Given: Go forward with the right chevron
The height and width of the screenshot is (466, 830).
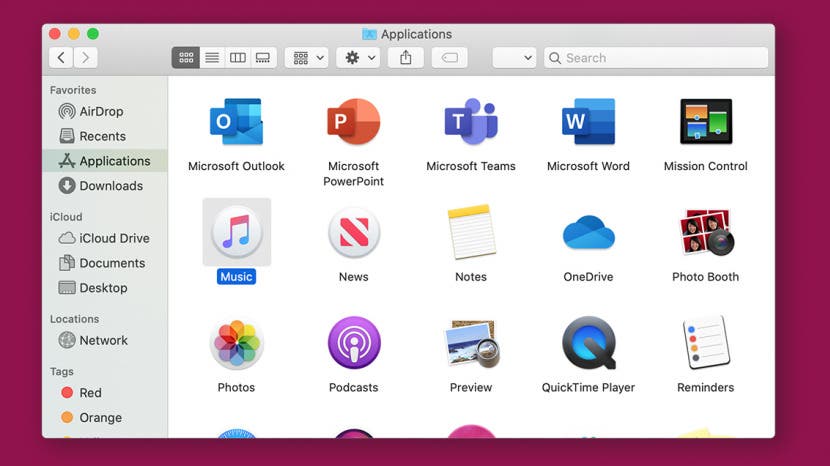Looking at the screenshot, I should [86, 57].
